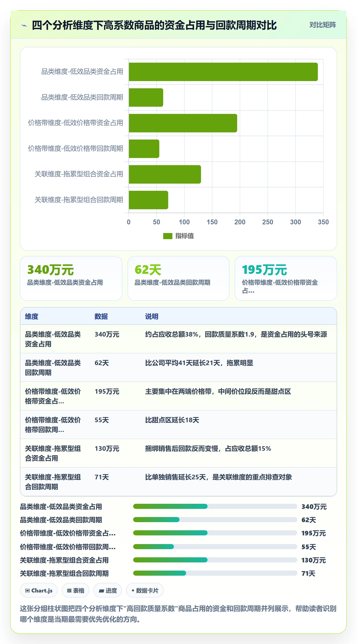Click progress bar showing 55天
The image size is (357, 644).
point(215,547)
